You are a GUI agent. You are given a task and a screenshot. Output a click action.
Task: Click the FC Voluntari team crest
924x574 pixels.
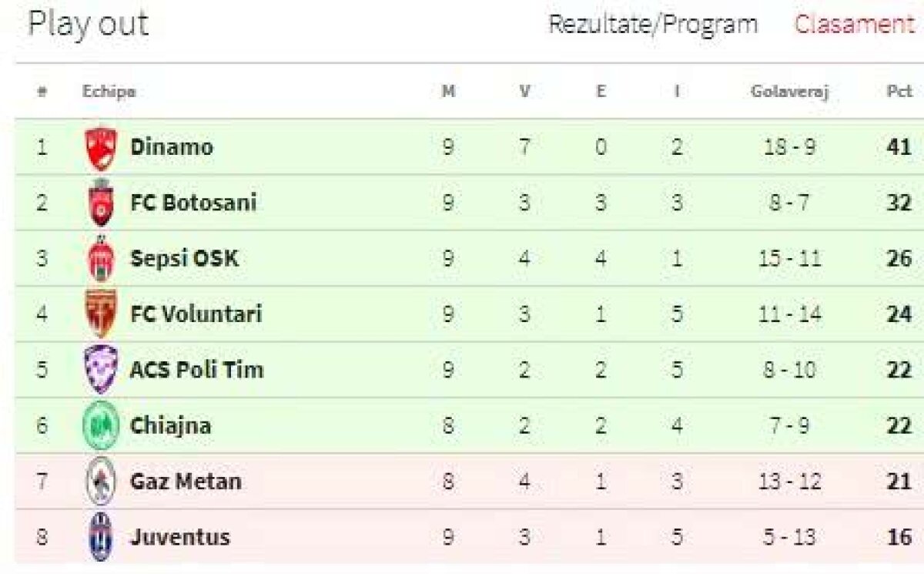point(101,314)
